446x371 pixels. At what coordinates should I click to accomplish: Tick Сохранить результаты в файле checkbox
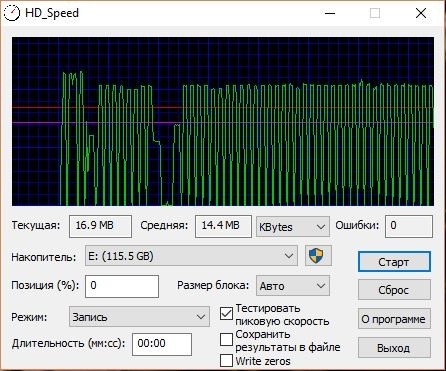(226, 340)
